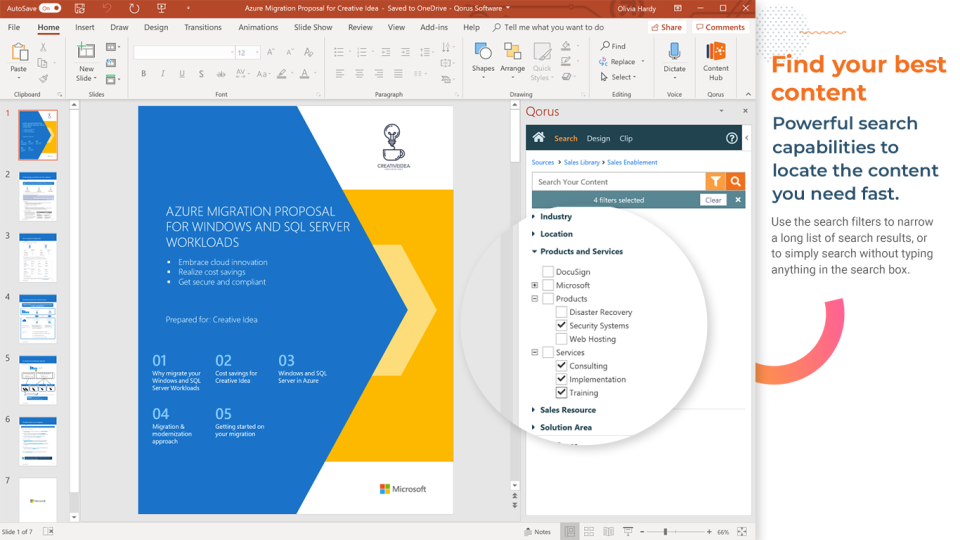Viewport: 960px width, 540px height.
Task: Click the Arrange icon in Drawing group
Action: 512,51
